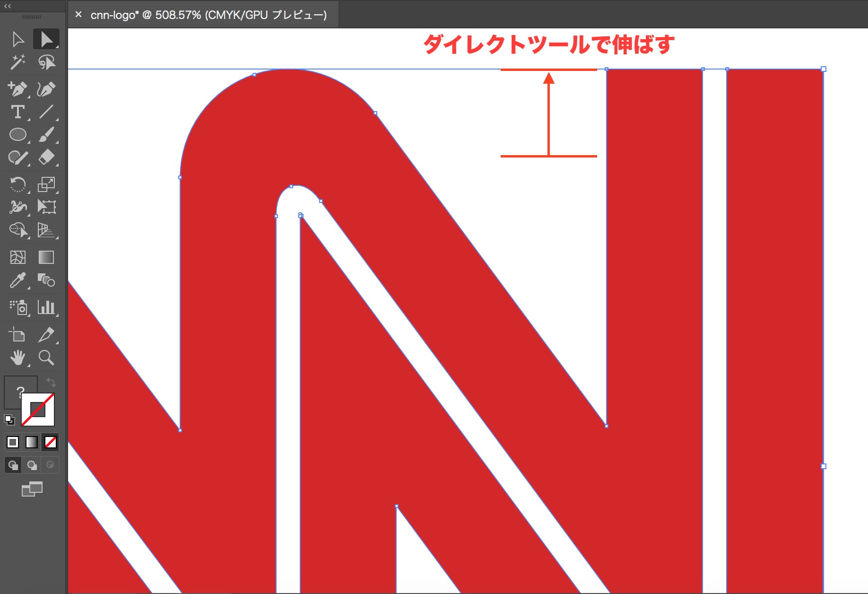Viewport: 868px width, 594px height.
Task: Enable Draw Behind mode
Action: 32,465
